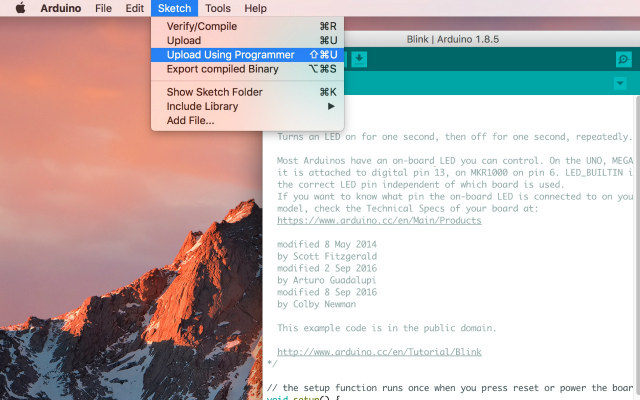
Task: Choose Verify/Compile from Sketch menu
Action: click(x=247, y=26)
